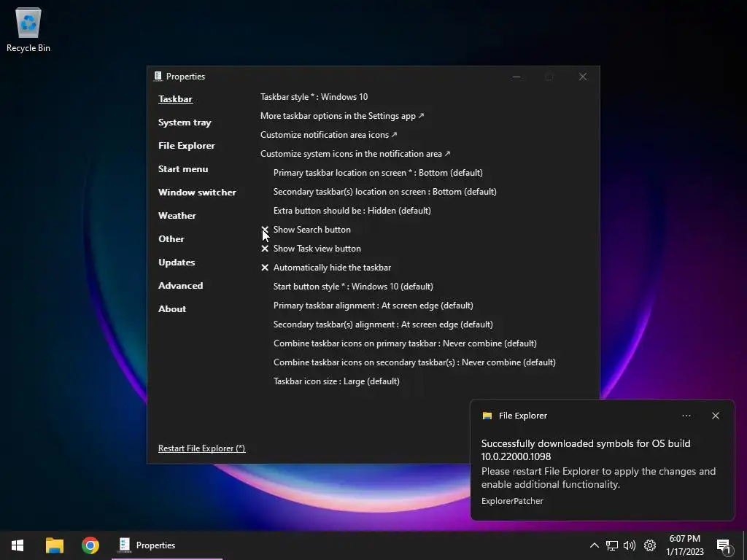Change Combine icons on secondary taskbar(s)
Image resolution: width=747 pixels, height=560 pixels.
coord(414,362)
